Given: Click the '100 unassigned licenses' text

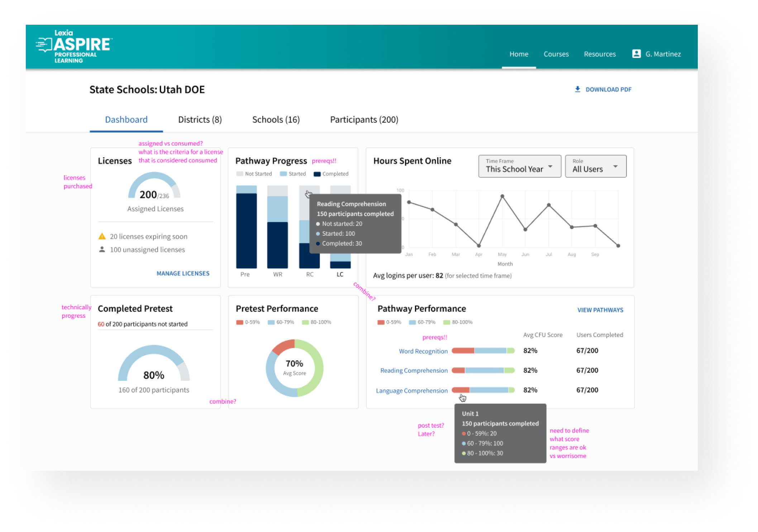Looking at the screenshot, I should pos(147,250).
